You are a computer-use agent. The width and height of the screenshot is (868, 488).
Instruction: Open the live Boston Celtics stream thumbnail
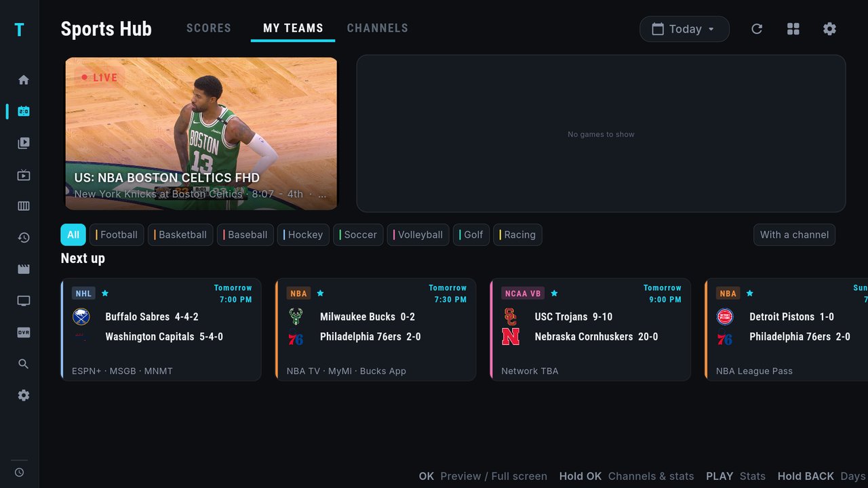pyautogui.click(x=201, y=134)
